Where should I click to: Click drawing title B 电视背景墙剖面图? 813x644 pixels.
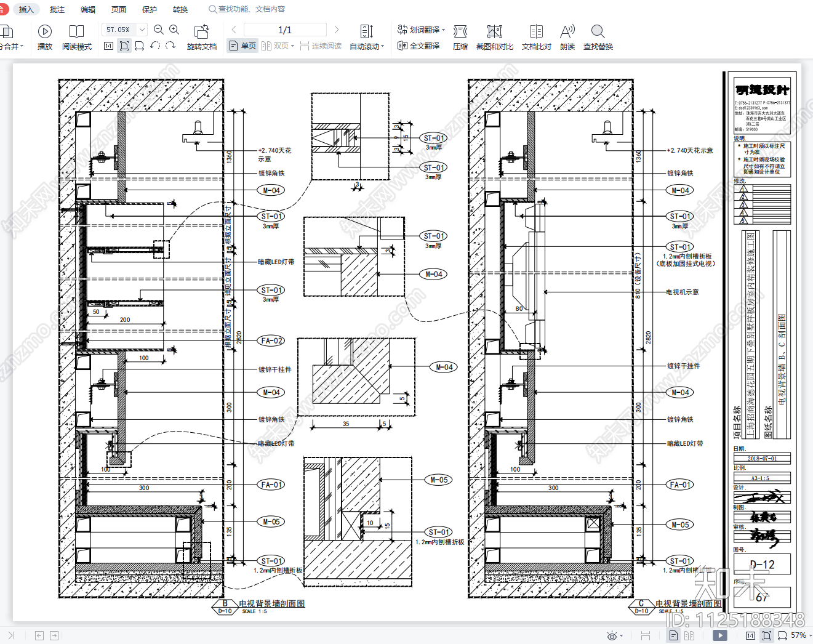(x=271, y=603)
